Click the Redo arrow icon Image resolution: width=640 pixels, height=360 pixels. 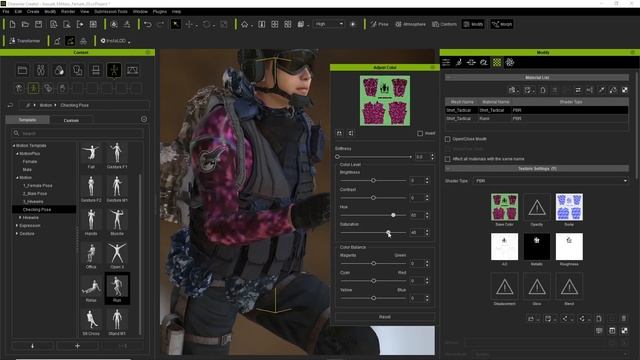[x=160, y=24]
